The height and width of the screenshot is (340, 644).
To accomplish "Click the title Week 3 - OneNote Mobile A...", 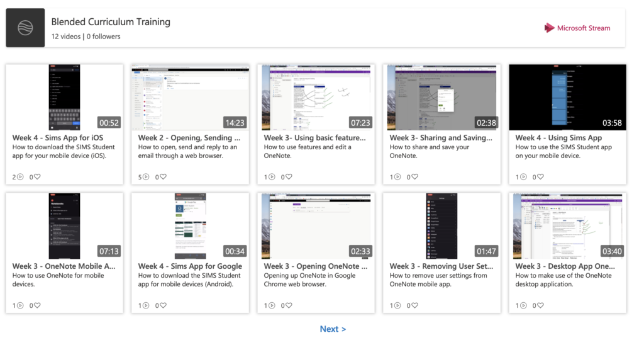I will tap(64, 266).
